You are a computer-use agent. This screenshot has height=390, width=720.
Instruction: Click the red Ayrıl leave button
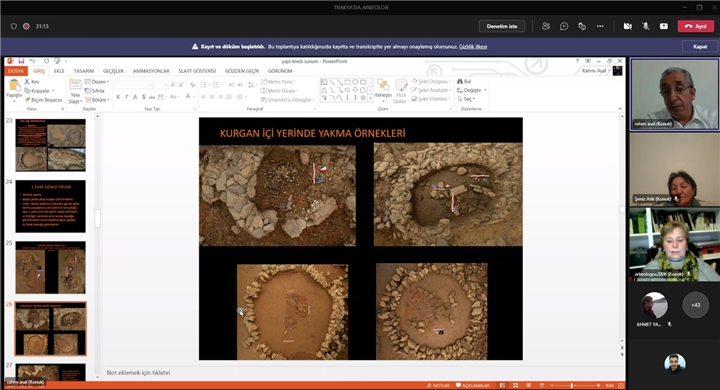tap(696, 26)
